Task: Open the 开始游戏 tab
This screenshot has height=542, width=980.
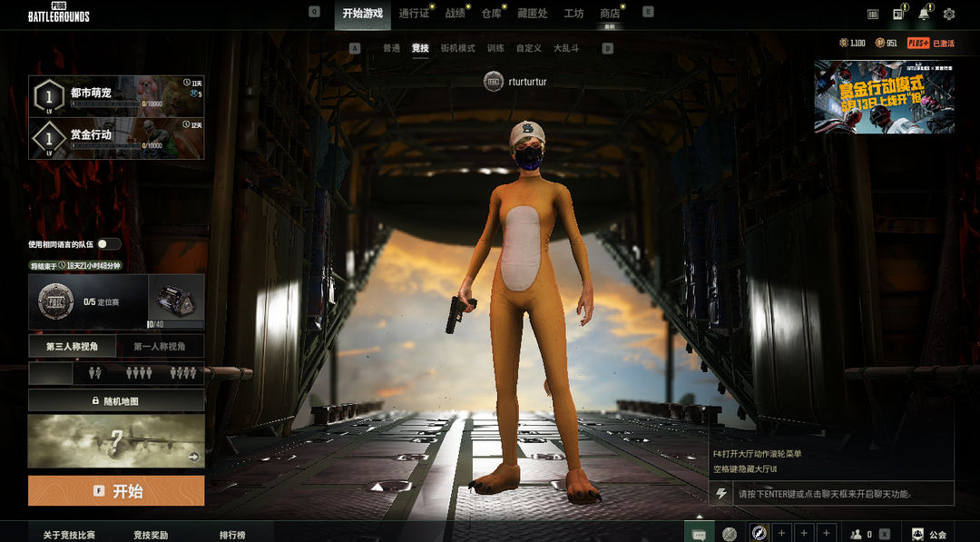Action: pos(362,13)
